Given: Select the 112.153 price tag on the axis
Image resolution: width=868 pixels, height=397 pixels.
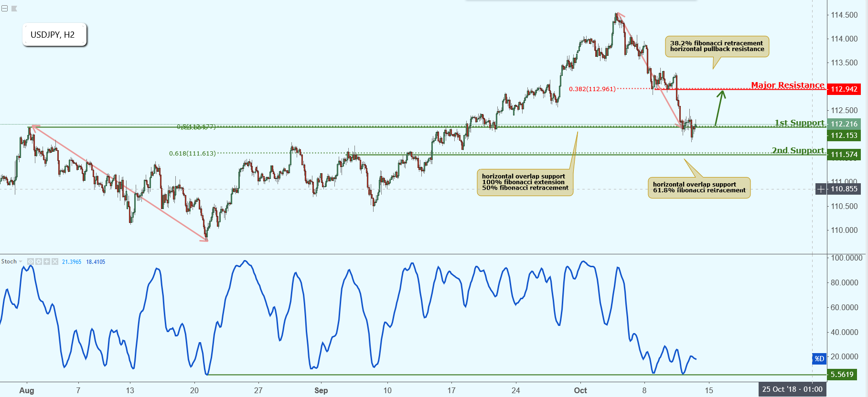Looking at the screenshot, I should [x=844, y=136].
